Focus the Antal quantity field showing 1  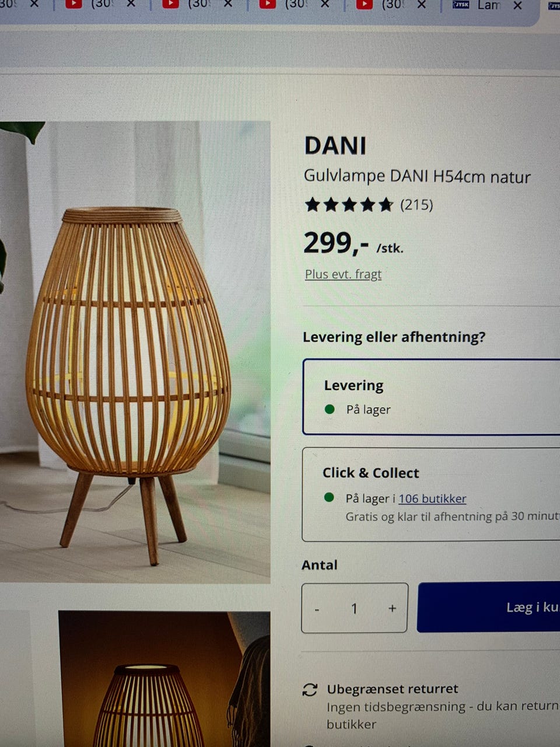tap(354, 609)
